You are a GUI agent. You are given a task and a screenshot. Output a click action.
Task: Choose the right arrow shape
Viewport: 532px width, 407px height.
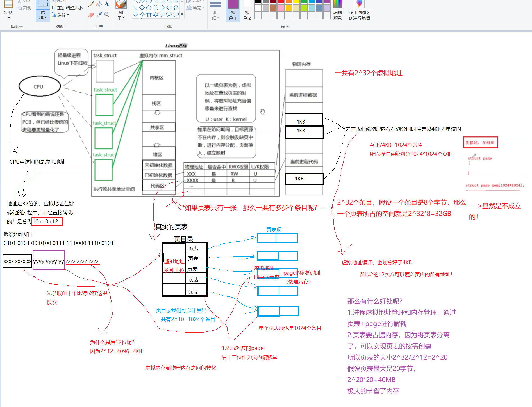pos(162,8)
